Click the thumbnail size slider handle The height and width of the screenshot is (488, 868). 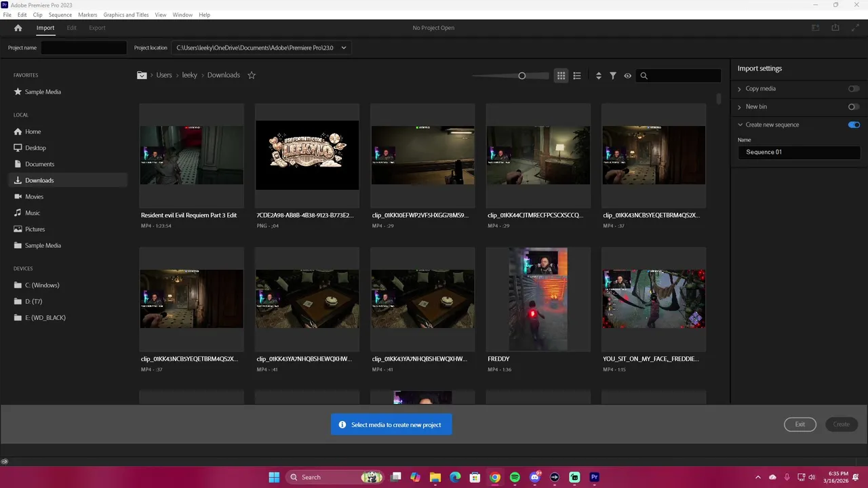(x=522, y=76)
